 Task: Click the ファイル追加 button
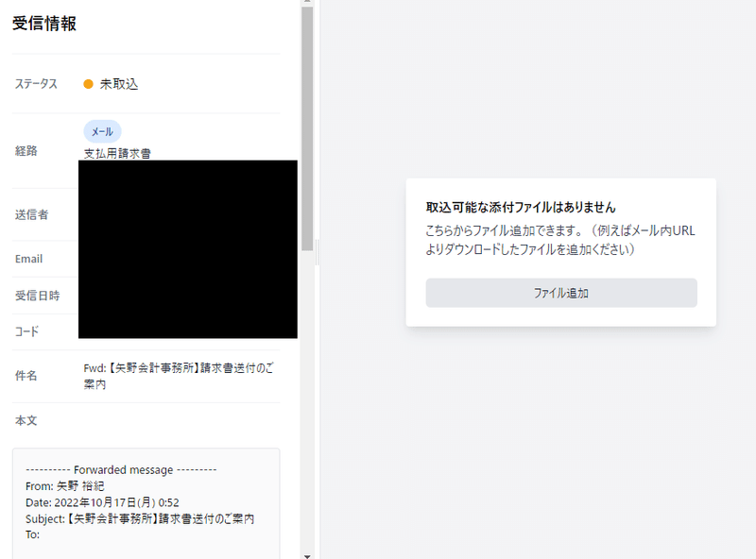click(x=561, y=293)
